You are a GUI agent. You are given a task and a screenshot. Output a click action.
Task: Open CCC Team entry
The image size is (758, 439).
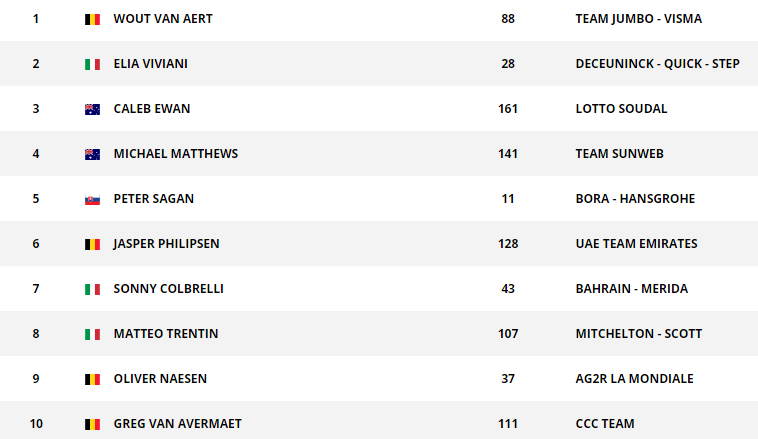pyautogui.click(x=605, y=424)
